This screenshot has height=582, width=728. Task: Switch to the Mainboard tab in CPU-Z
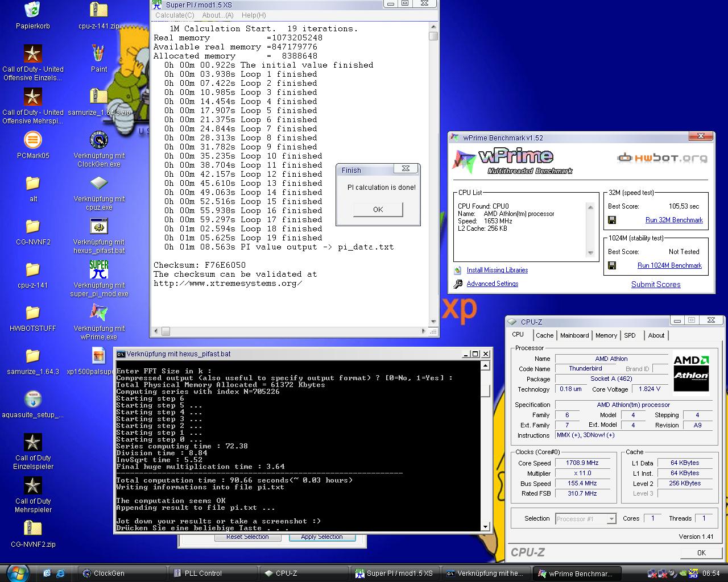(x=574, y=335)
